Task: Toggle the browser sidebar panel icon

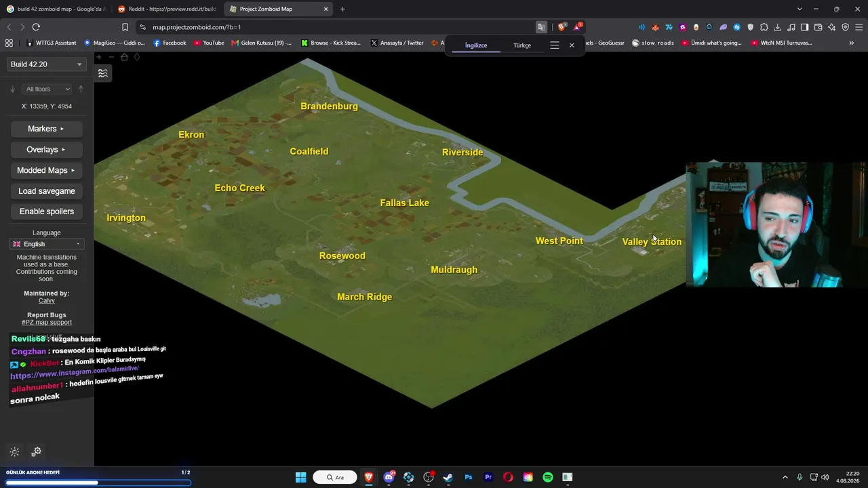Action: pos(805,27)
